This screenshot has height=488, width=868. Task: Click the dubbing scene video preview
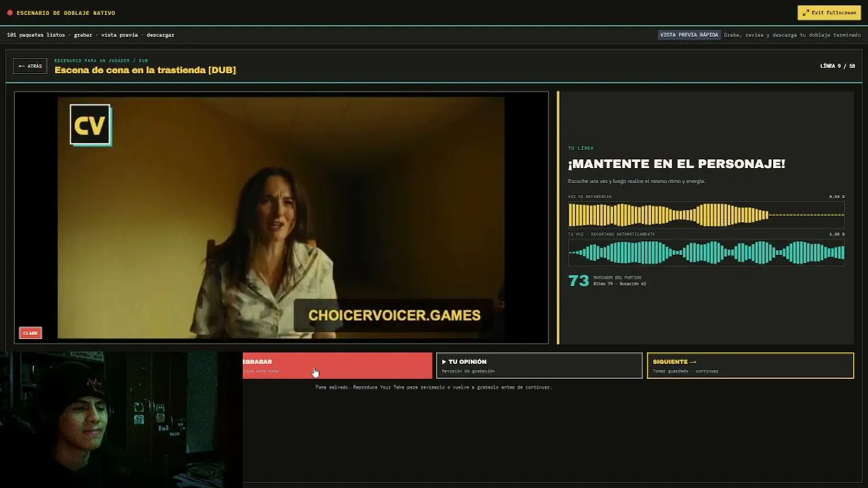281,218
